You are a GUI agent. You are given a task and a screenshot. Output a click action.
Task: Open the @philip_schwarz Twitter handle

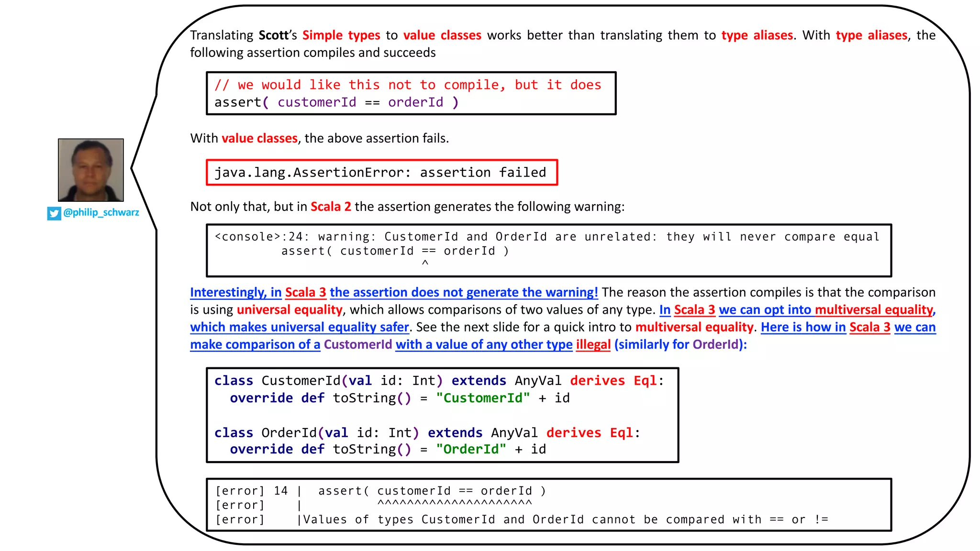(x=101, y=212)
